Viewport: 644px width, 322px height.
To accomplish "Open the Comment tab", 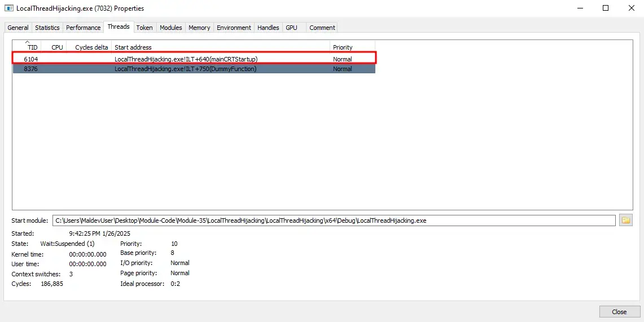I will tap(322, 28).
